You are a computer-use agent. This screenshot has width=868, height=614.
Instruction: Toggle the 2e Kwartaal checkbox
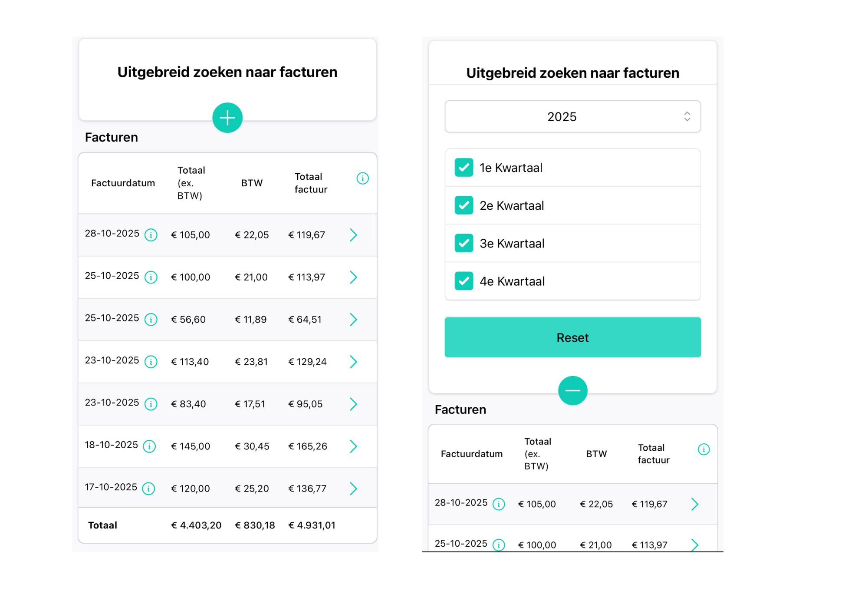coord(464,205)
